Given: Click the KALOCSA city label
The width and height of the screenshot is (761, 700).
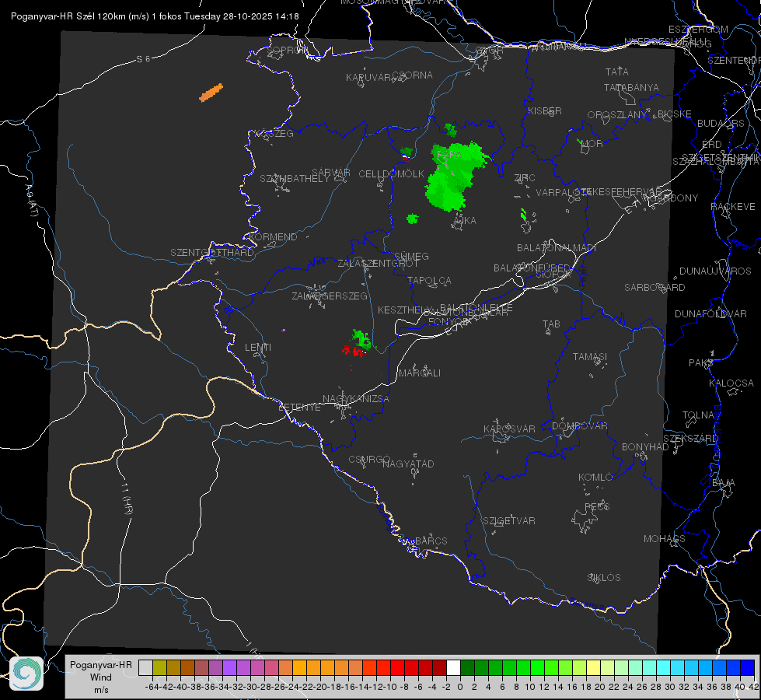Looking at the screenshot, I should tap(731, 383).
